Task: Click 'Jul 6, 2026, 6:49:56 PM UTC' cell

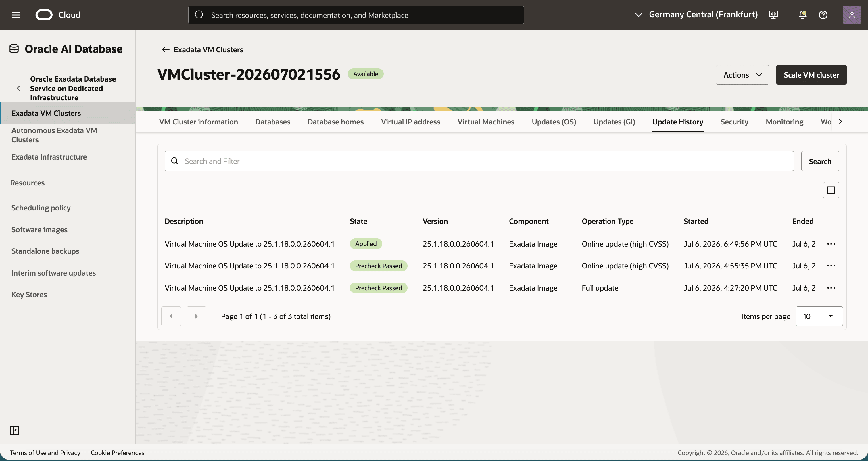Action: (x=730, y=244)
